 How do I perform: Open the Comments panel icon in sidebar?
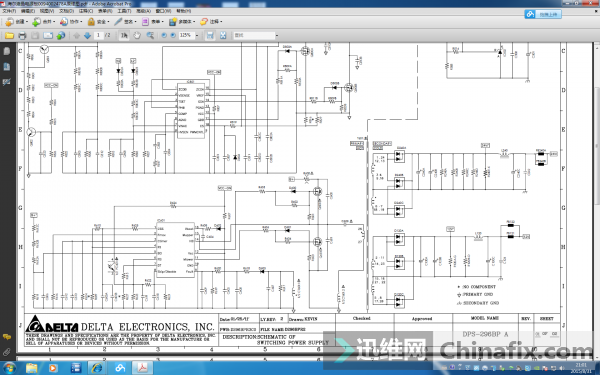(x=7, y=337)
